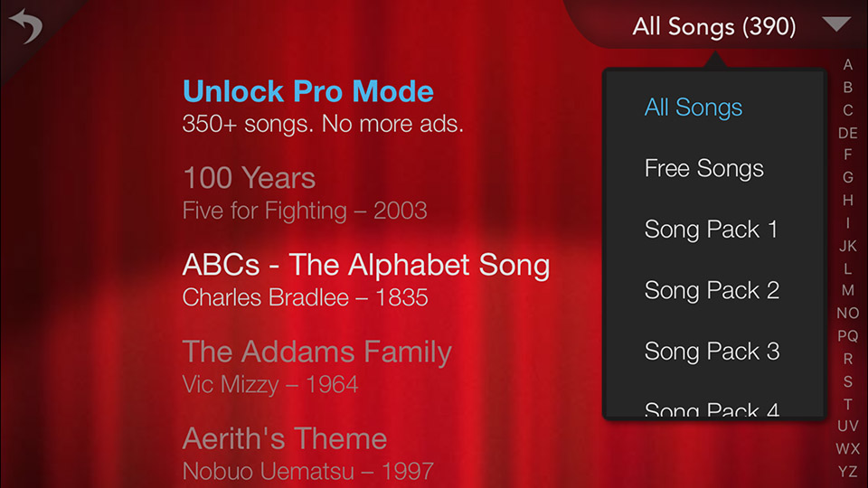Select partially visible Song Pack 4
Screen dimensions: 868x488
(x=712, y=409)
